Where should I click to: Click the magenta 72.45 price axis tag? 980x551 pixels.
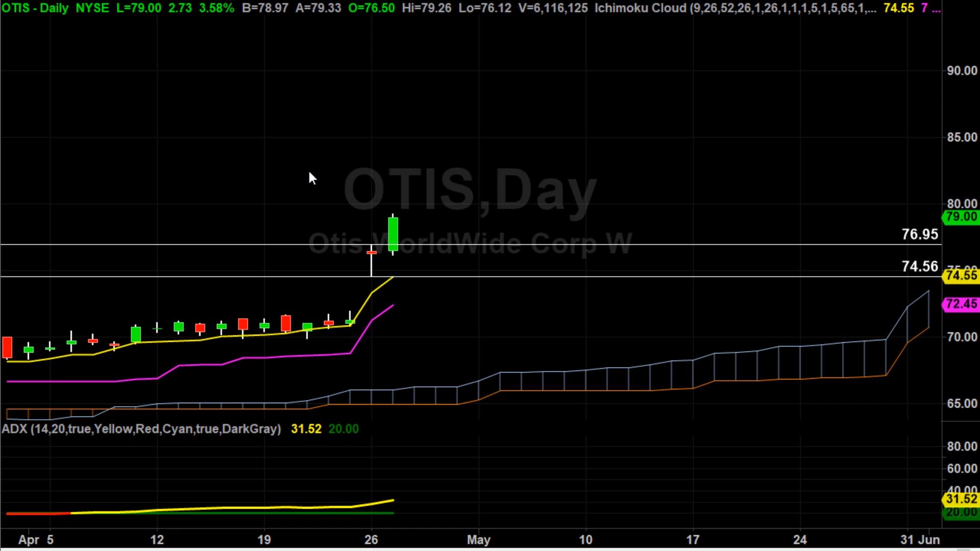pos(961,304)
